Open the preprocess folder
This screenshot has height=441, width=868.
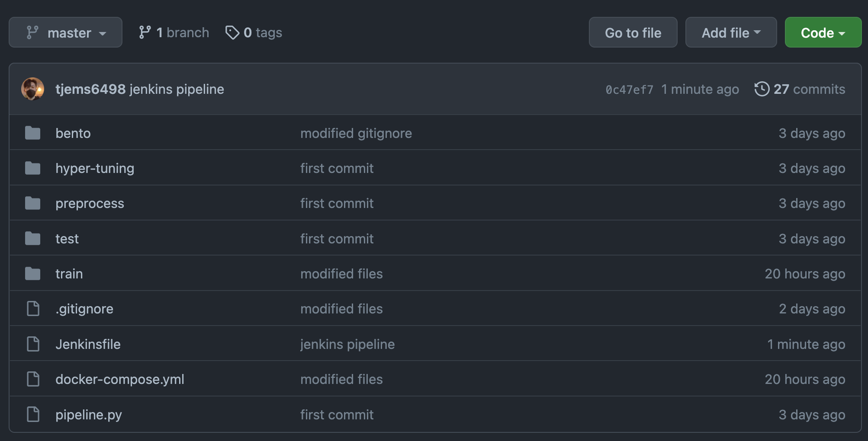tap(90, 203)
